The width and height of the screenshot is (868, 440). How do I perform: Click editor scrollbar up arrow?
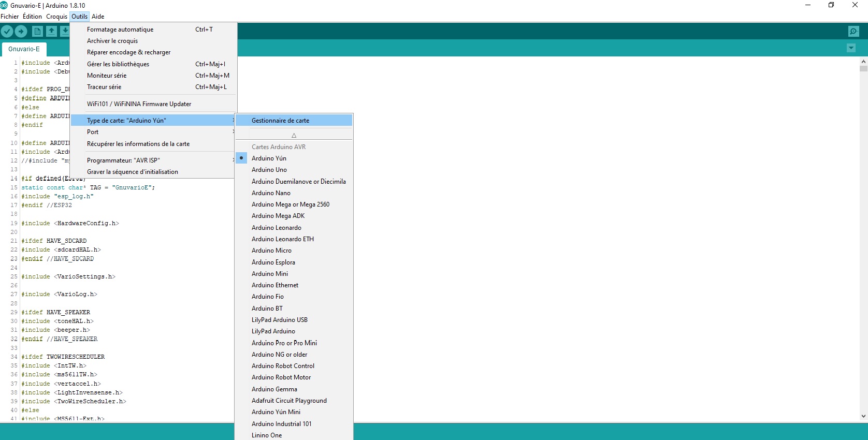tap(863, 61)
